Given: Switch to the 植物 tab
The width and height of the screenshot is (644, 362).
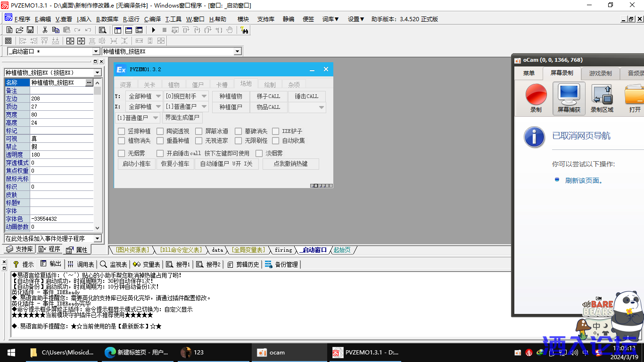Looking at the screenshot, I should 173,85.
